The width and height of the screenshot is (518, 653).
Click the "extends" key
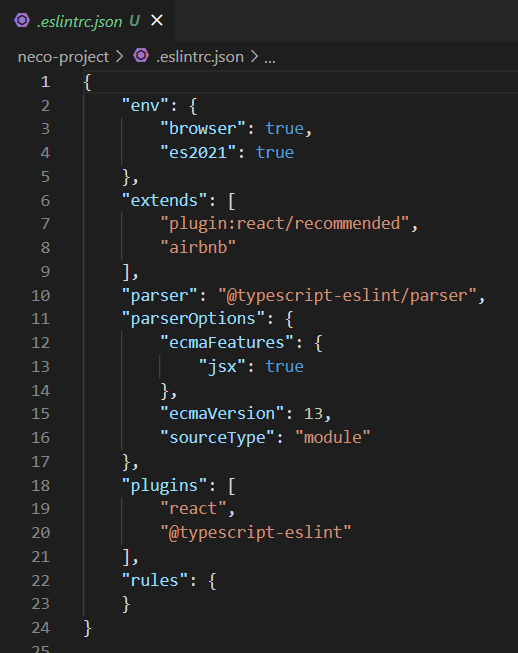point(164,200)
